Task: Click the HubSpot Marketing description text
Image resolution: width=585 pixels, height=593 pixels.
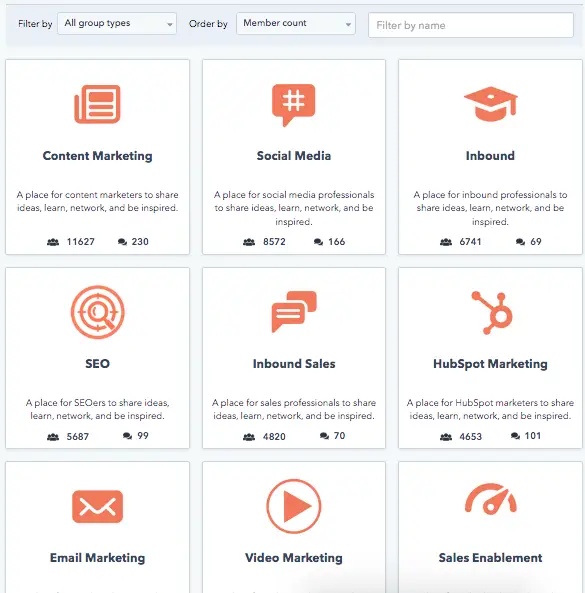Action: pos(490,409)
